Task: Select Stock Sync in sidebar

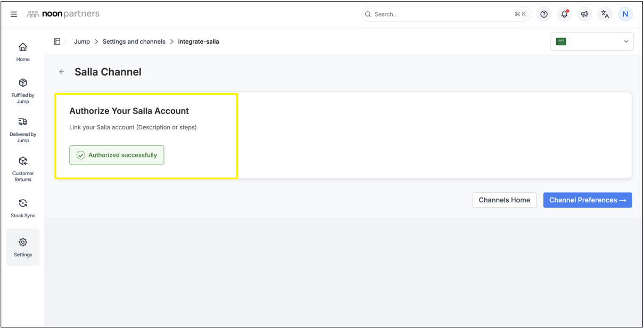Action: [23, 208]
